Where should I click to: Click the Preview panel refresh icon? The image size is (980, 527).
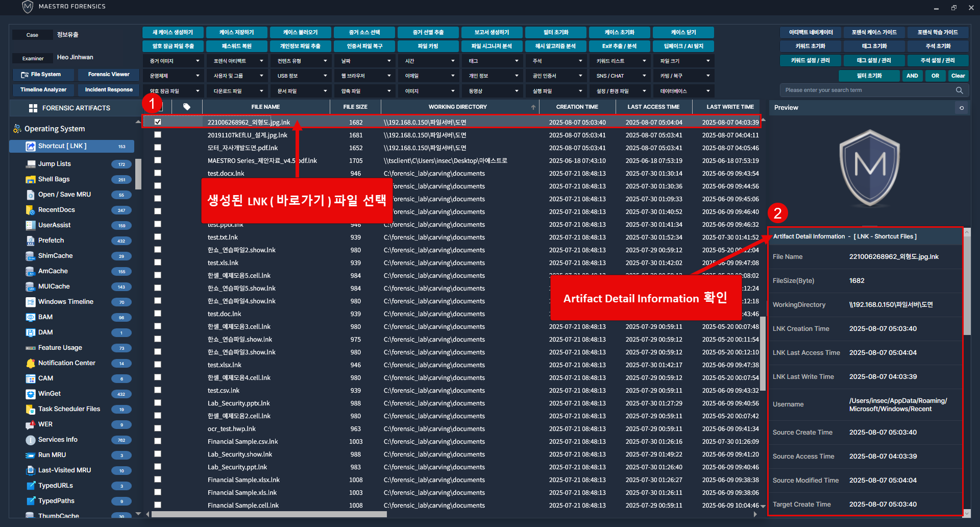point(962,108)
